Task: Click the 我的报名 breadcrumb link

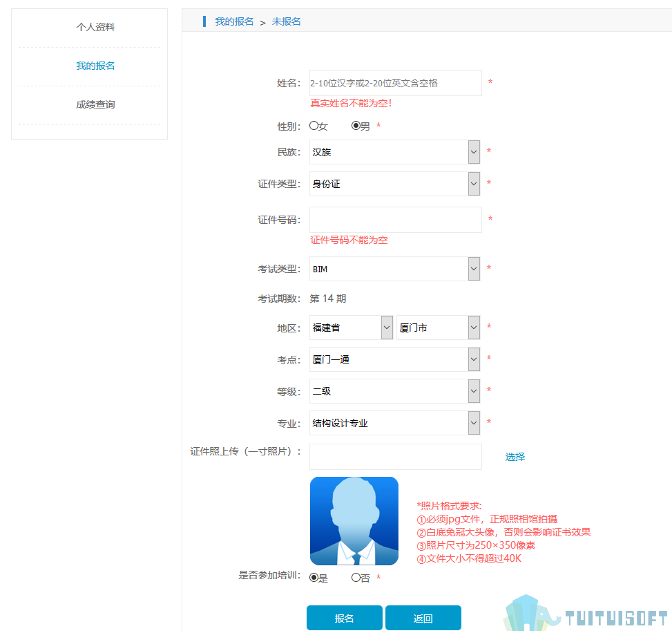Action: (x=234, y=21)
